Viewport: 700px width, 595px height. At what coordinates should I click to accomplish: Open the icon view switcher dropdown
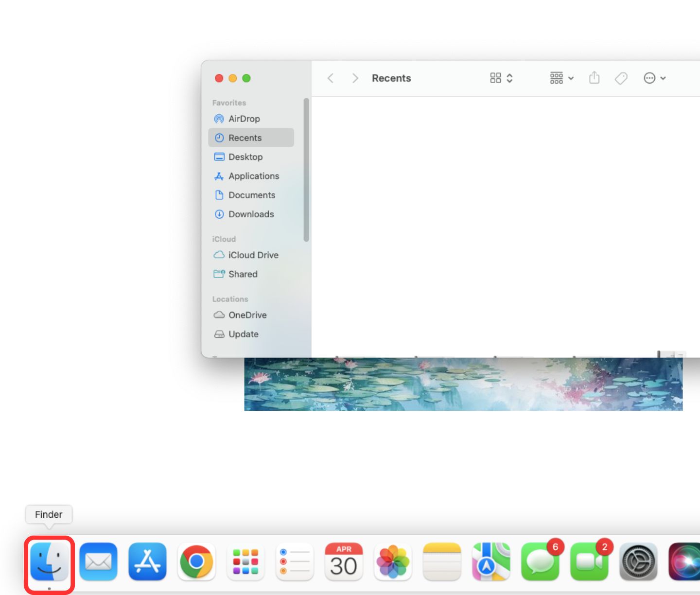point(501,78)
